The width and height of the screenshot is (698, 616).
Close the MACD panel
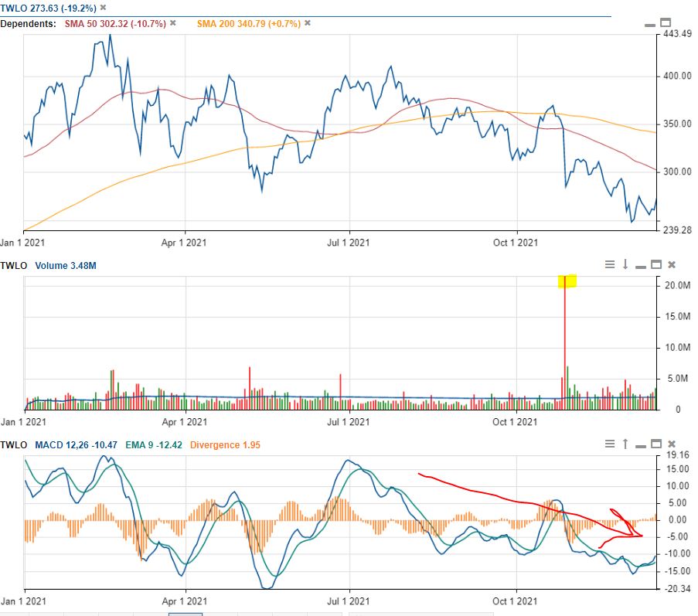[x=670, y=445]
